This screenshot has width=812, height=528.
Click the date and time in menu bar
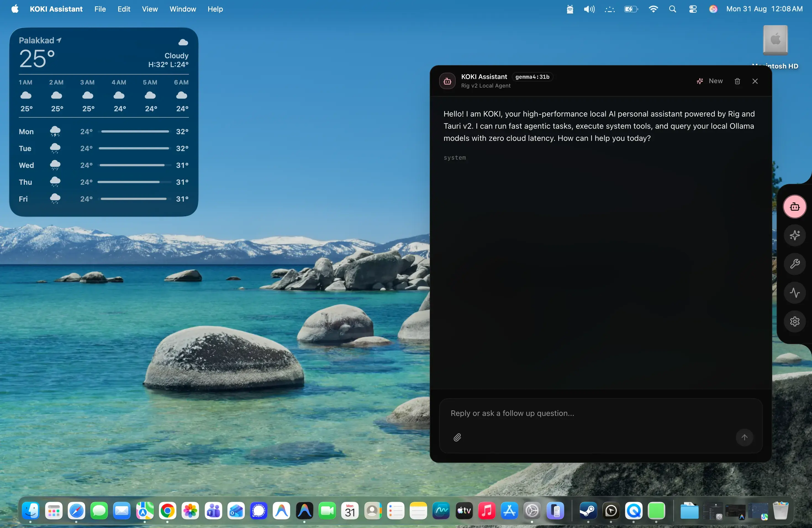(x=764, y=9)
